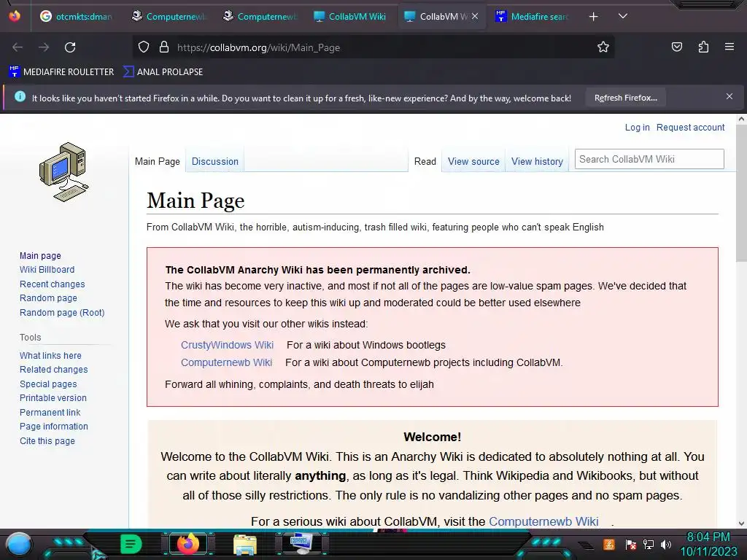Click the Log in link

[637, 127]
